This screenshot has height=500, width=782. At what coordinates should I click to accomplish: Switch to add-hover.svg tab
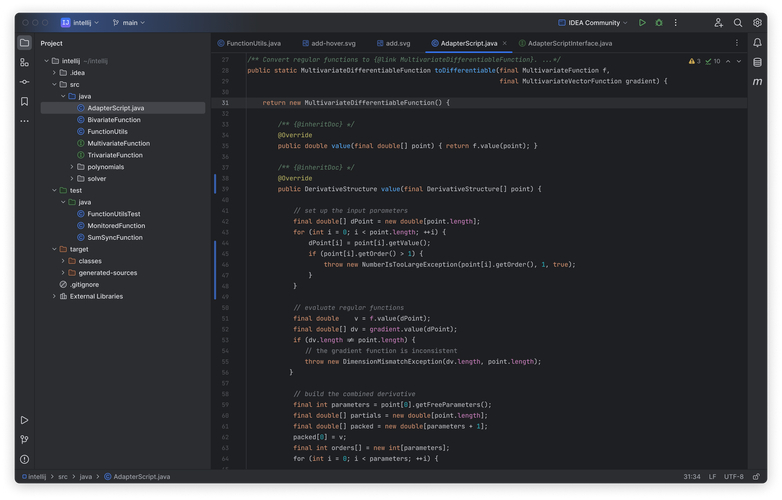[x=329, y=43]
